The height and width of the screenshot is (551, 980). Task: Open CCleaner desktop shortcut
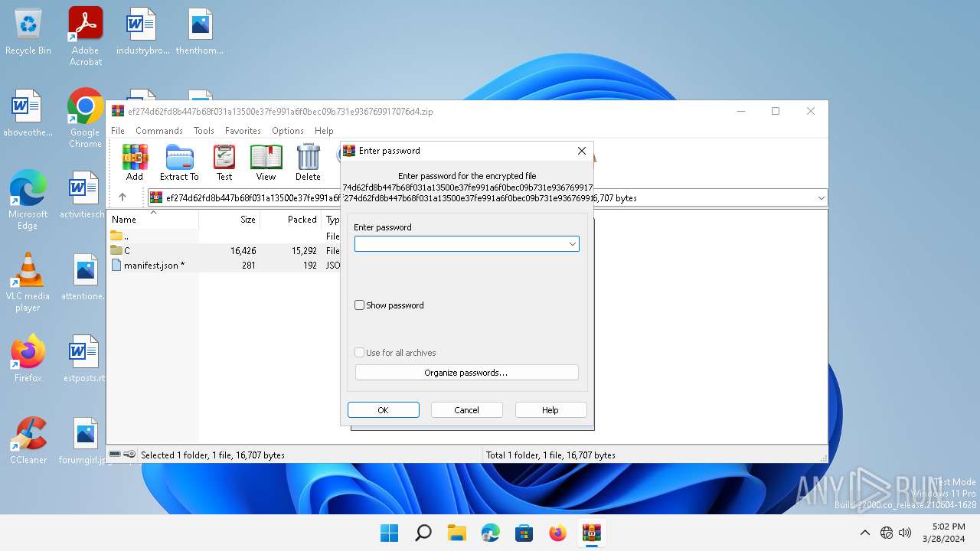tap(28, 440)
